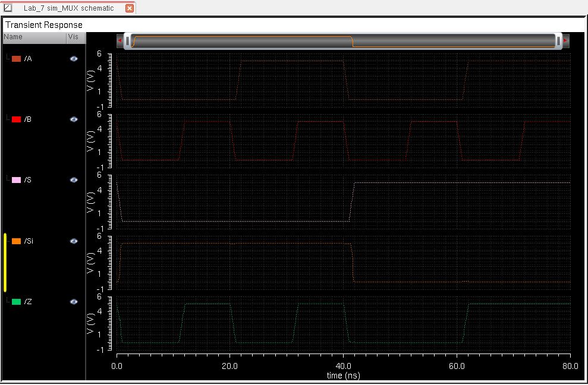The image size is (588, 385).
Task: Click the red /B color swatch
Action: (x=16, y=119)
